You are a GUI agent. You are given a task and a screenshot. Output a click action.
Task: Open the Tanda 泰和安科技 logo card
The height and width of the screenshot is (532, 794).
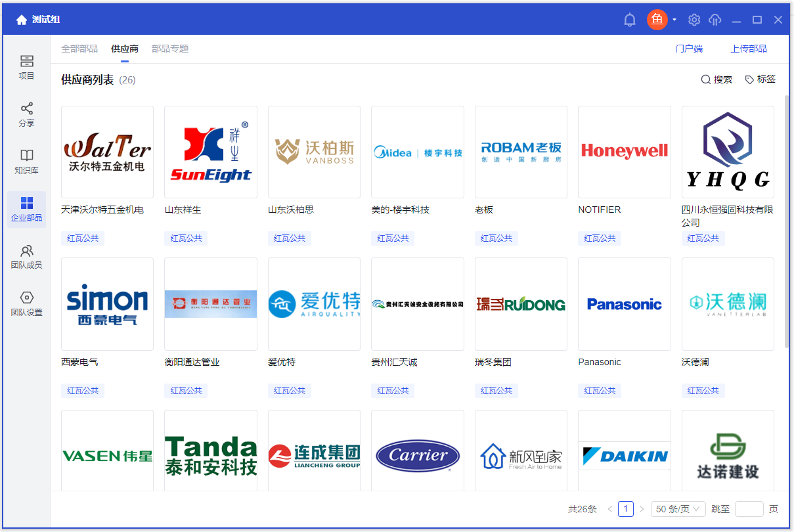211,451
